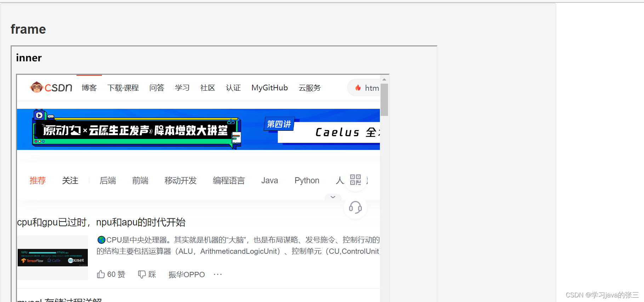
Task: Switch to the 关注 tab
Action: tap(70, 181)
